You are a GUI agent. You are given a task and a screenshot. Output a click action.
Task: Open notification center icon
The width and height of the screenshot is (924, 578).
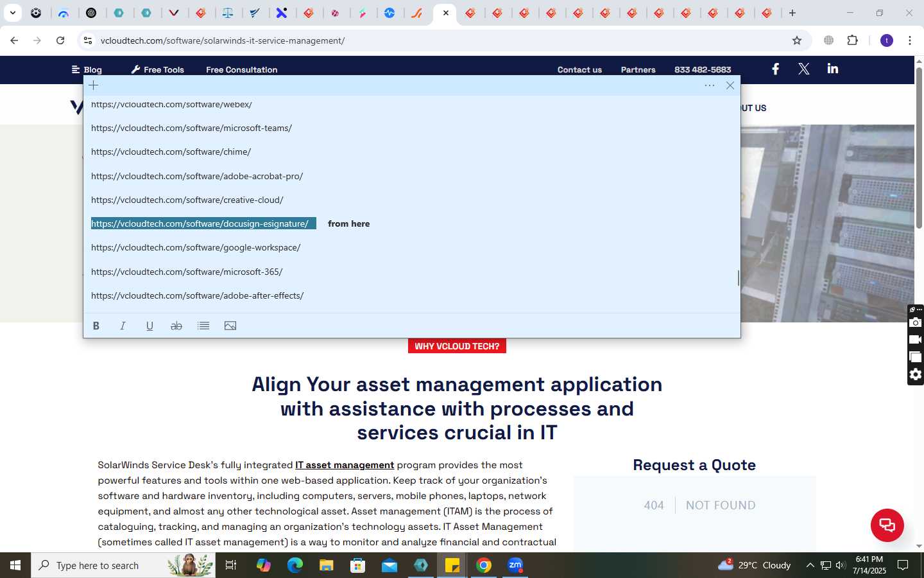[903, 565]
